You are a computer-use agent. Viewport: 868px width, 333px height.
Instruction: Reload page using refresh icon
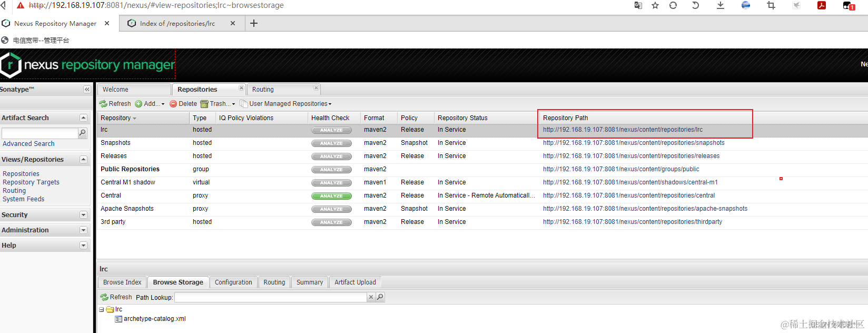(673, 5)
